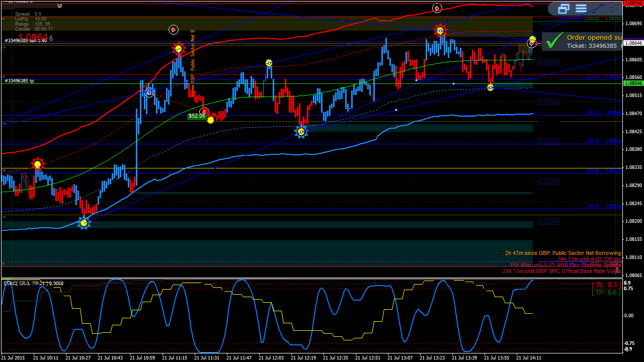This screenshot has width=644, height=362.
Task: Click '21h 13m until GBP: MPC Official Bank Rate Votes'
Action: click(x=562, y=271)
